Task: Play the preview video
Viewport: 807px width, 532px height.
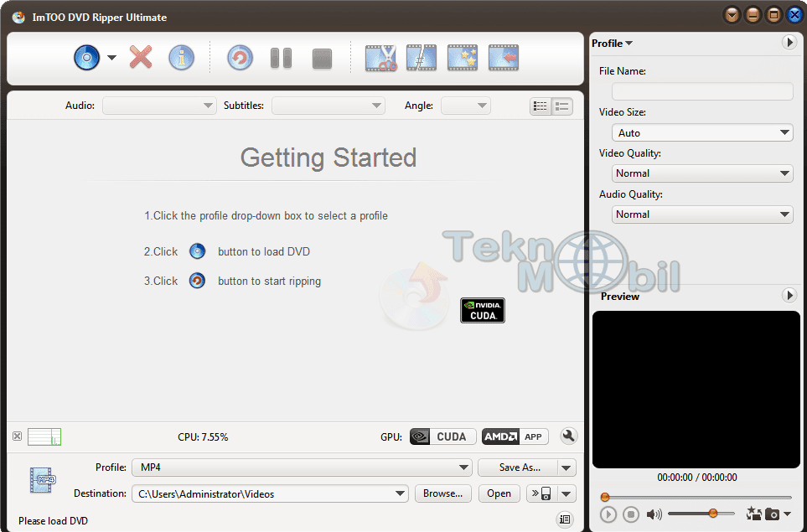Action: [608, 514]
